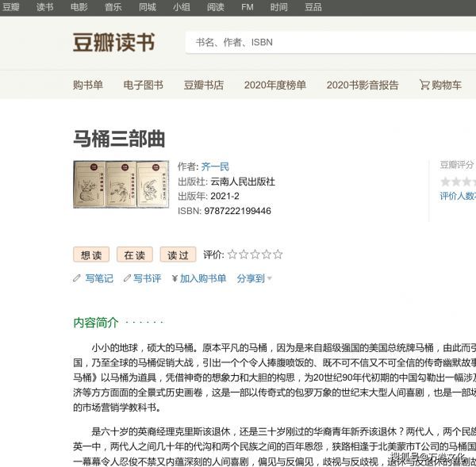The width and height of the screenshot is (476, 467).
Task: Open 豆品 in the top navigation
Action: coord(313,6)
